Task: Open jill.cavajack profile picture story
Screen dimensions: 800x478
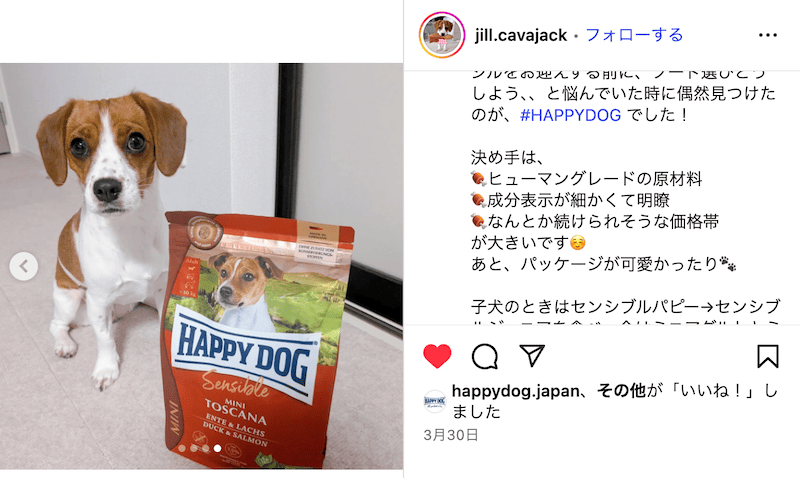Action: 442,35
